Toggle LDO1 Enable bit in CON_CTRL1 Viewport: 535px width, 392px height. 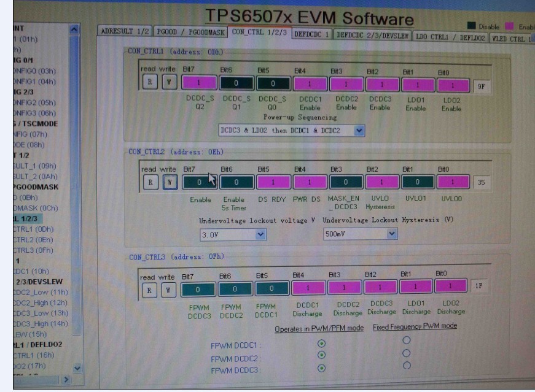[418, 85]
